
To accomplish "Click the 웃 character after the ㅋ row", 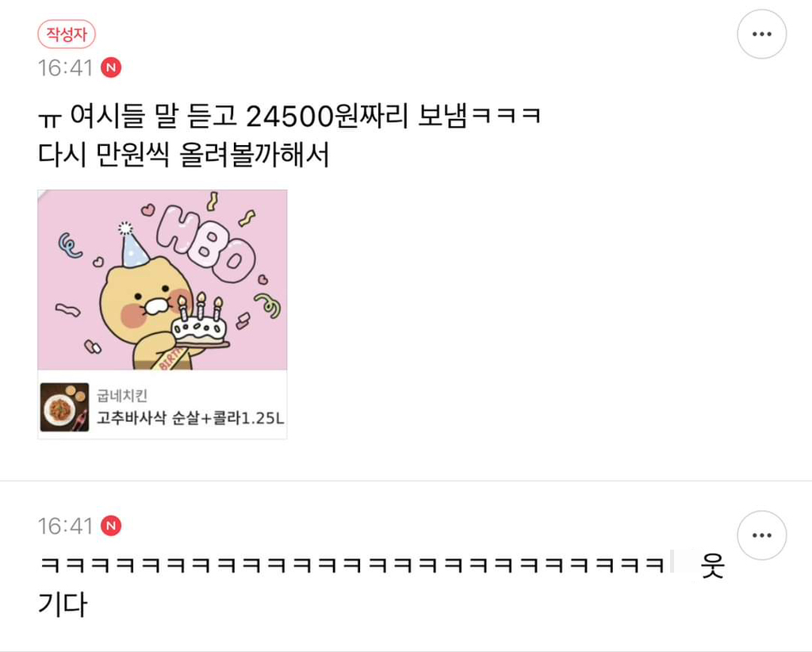I will pos(713,565).
